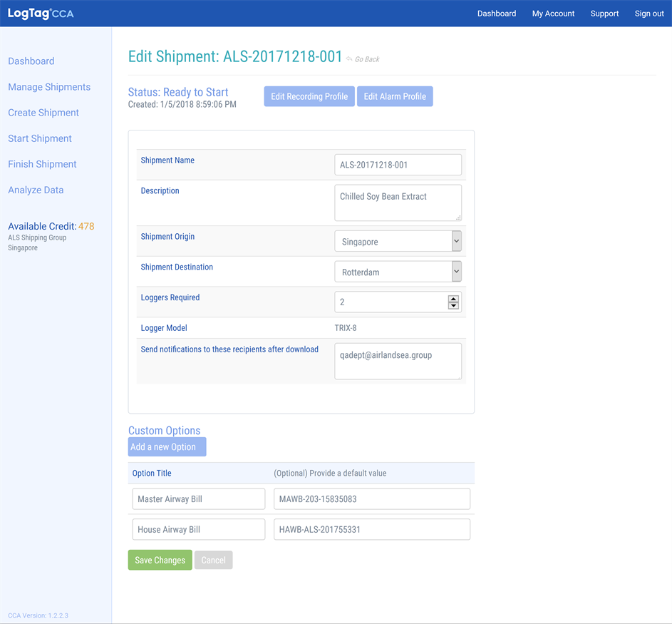Click the Cancel button
Image resolution: width=672 pixels, height=624 pixels.
point(213,561)
